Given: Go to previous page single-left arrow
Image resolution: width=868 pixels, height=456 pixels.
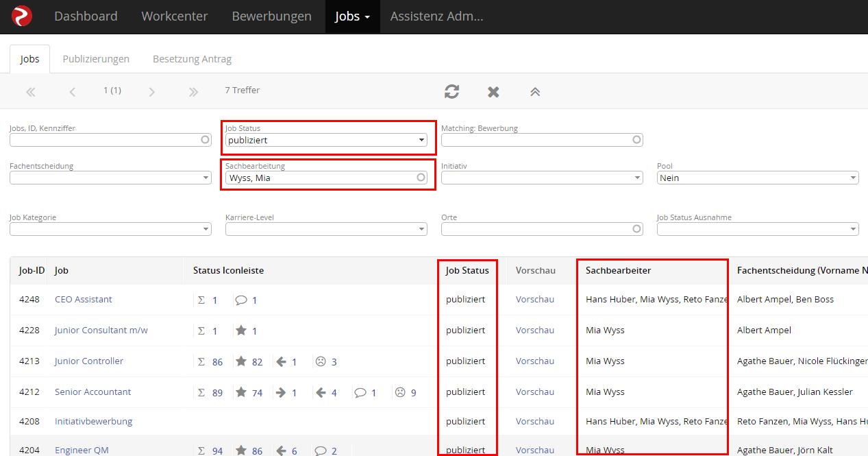Looking at the screenshot, I should click(73, 91).
